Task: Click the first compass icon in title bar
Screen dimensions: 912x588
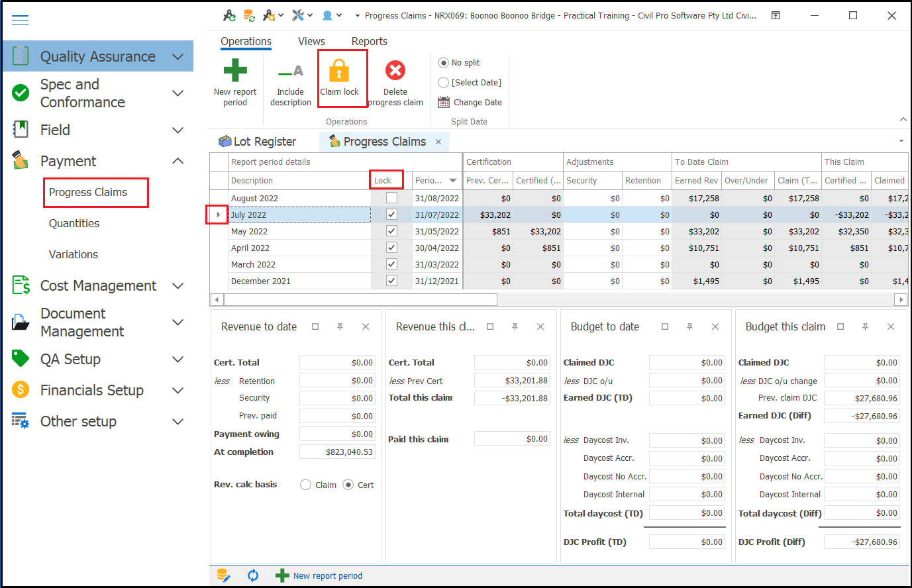Action: [229, 15]
